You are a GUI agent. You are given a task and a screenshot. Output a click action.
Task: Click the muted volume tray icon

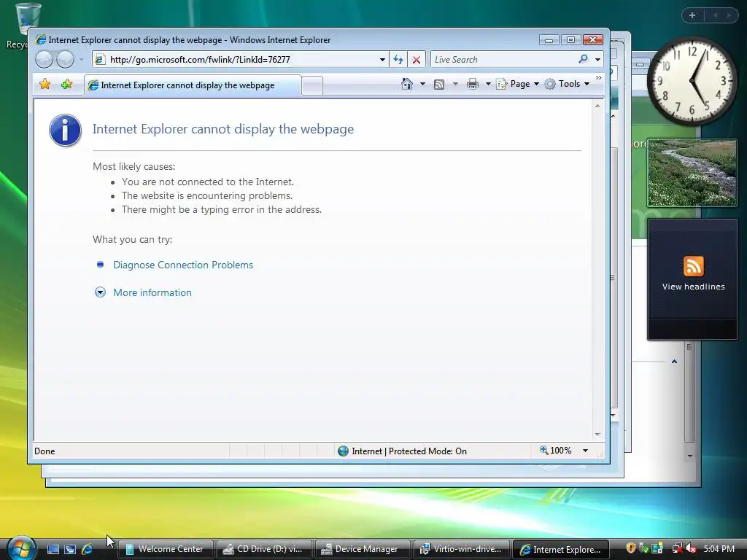(x=691, y=548)
